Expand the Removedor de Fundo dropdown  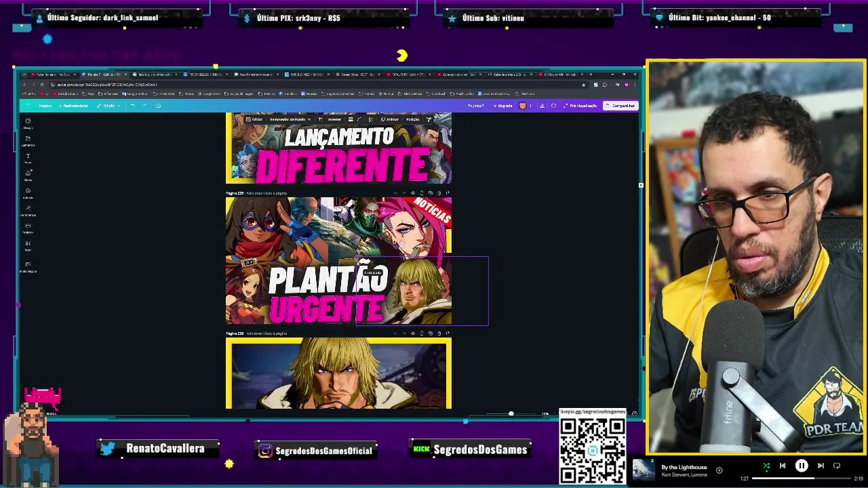pyautogui.click(x=290, y=119)
